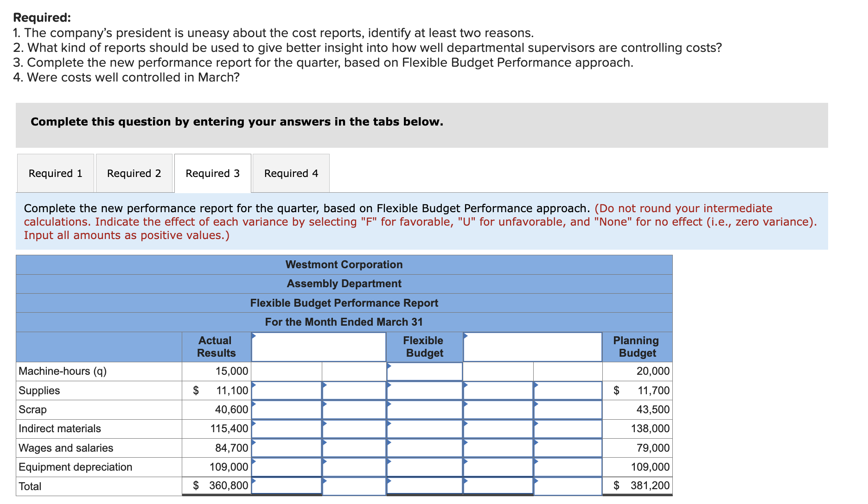Viewport: 868px width, 504px height.
Task: Select the Required 4 tab
Action: coord(291,173)
